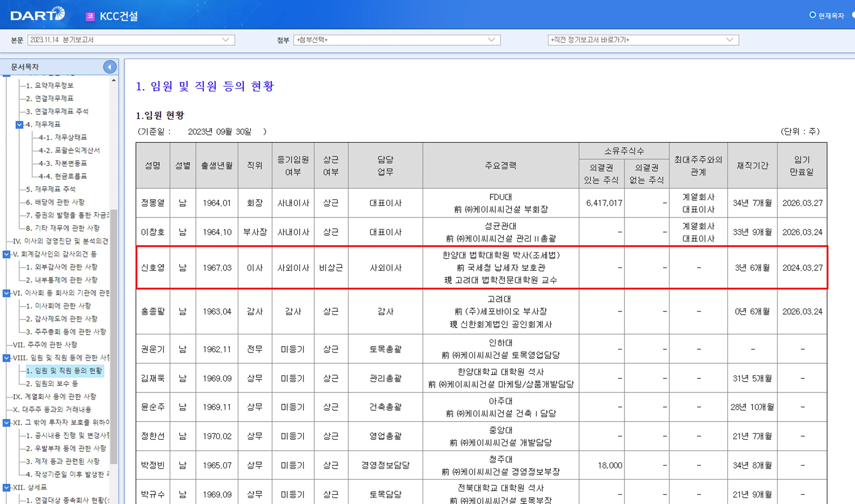Open 1. 요약재무정보 in the tree
The image size is (855, 504).
50,85
